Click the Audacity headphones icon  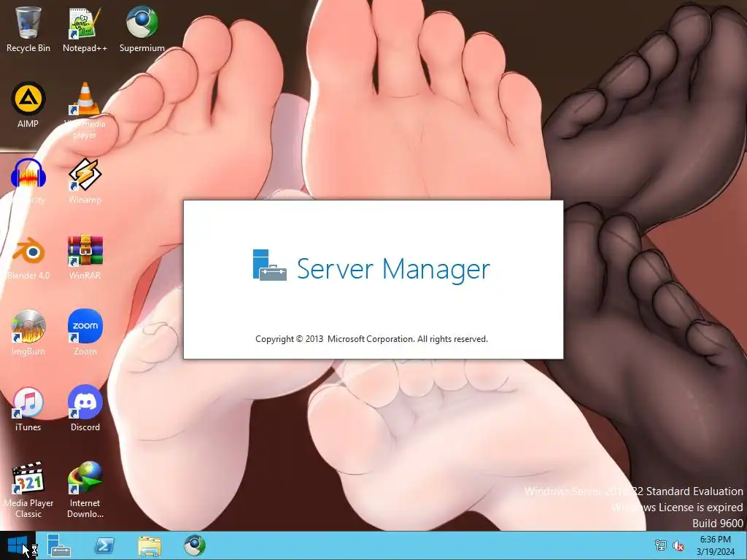[28, 174]
